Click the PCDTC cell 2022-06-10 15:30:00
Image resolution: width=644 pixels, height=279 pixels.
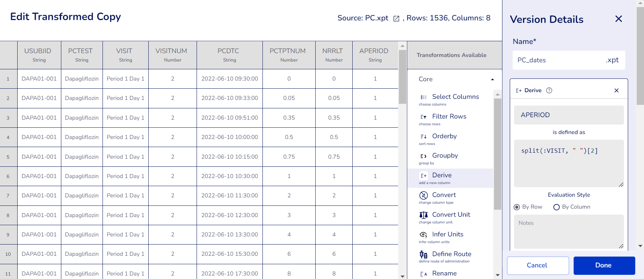coord(230,254)
